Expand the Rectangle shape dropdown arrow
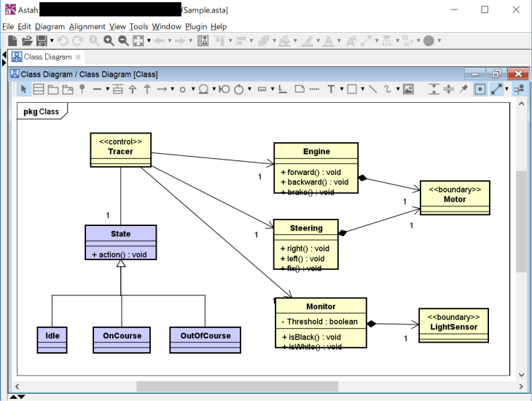Viewport: 532px width, 401px height. [x=362, y=89]
